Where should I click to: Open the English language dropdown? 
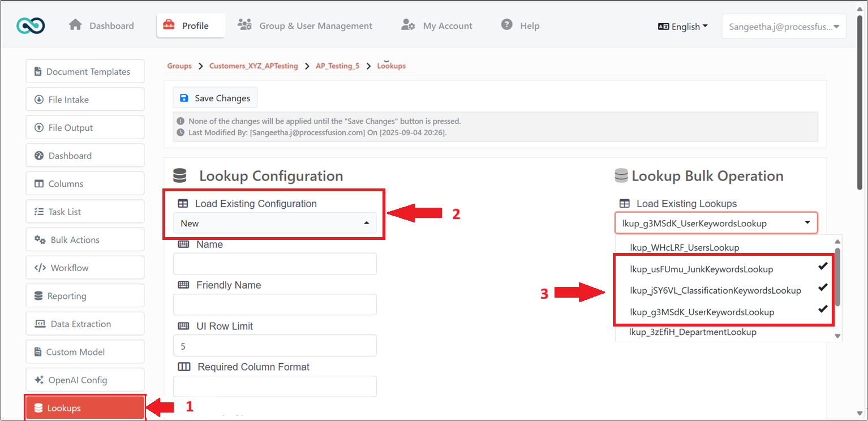click(x=683, y=27)
